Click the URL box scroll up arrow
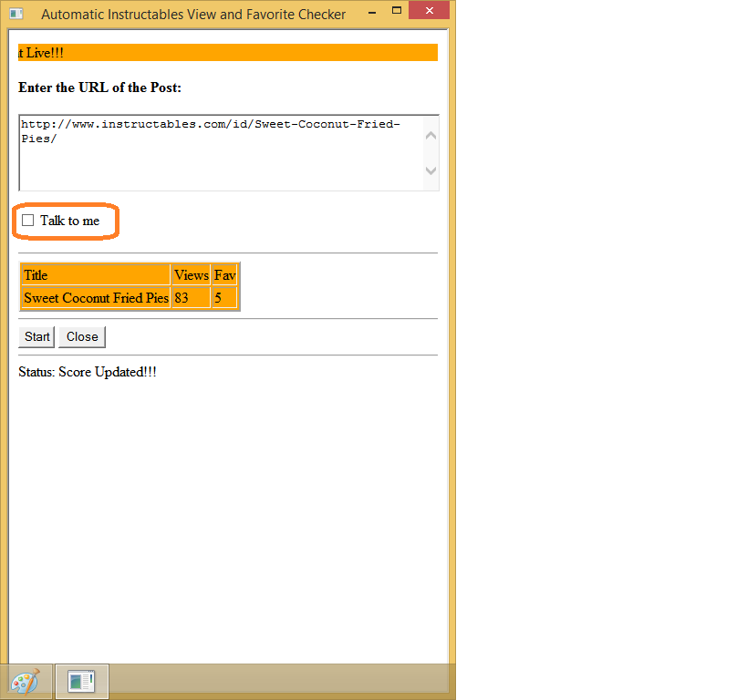This screenshot has width=747, height=700. click(431, 136)
